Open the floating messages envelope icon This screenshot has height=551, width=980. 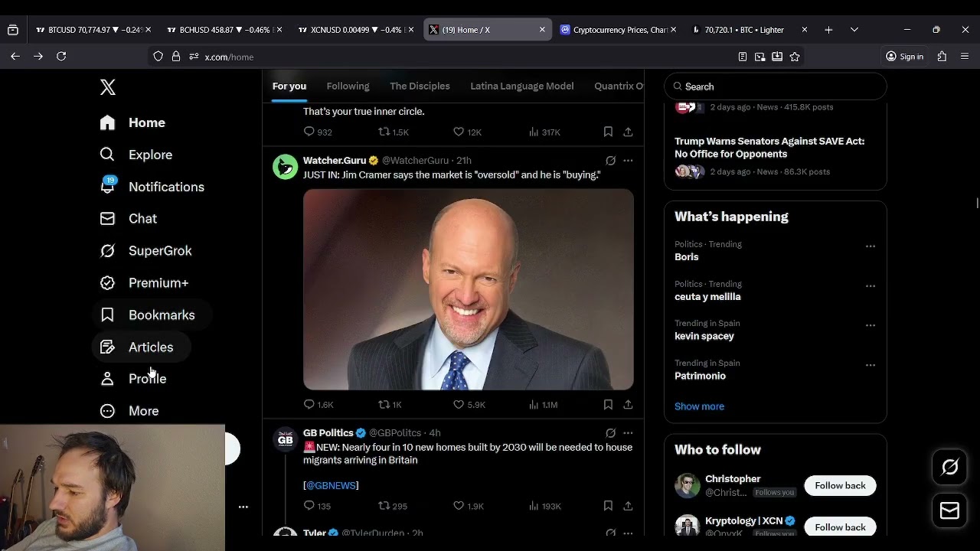(949, 510)
